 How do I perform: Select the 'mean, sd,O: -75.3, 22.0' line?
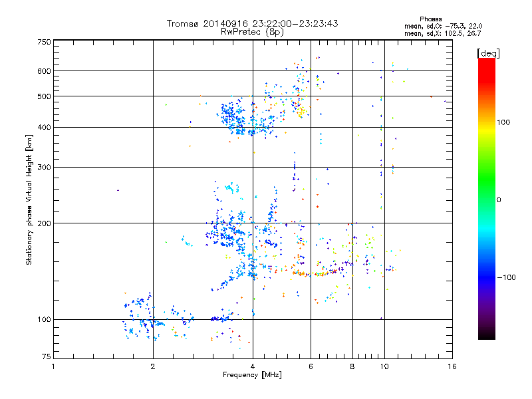coord(443,26)
